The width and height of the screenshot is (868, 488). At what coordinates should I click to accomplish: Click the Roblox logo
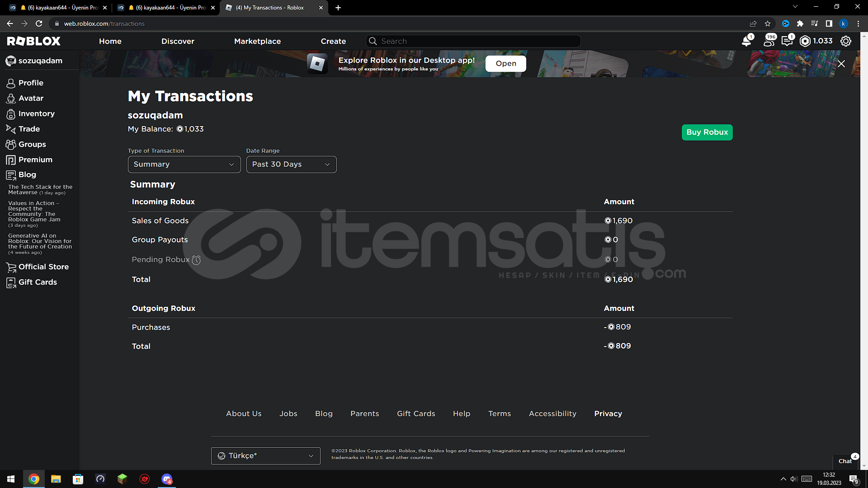point(34,41)
